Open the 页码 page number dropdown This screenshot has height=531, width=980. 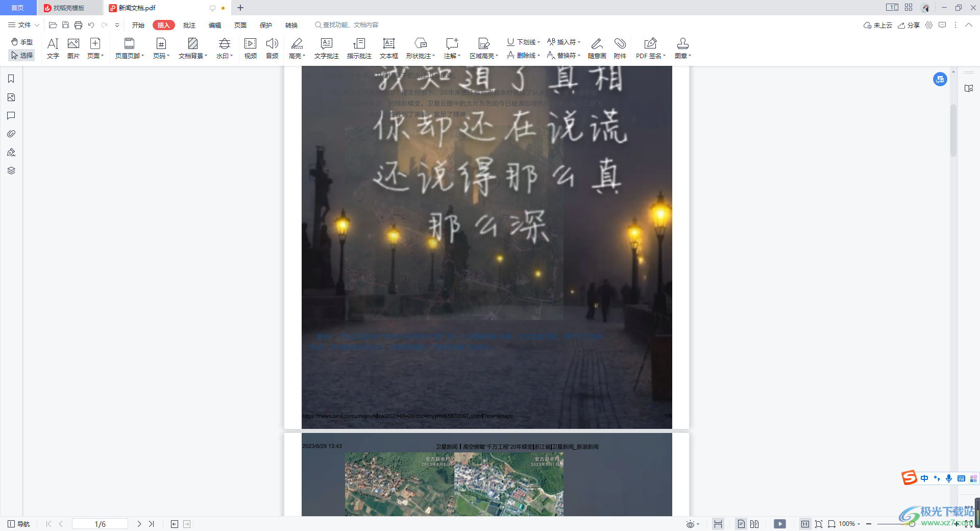pyautogui.click(x=161, y=49)
